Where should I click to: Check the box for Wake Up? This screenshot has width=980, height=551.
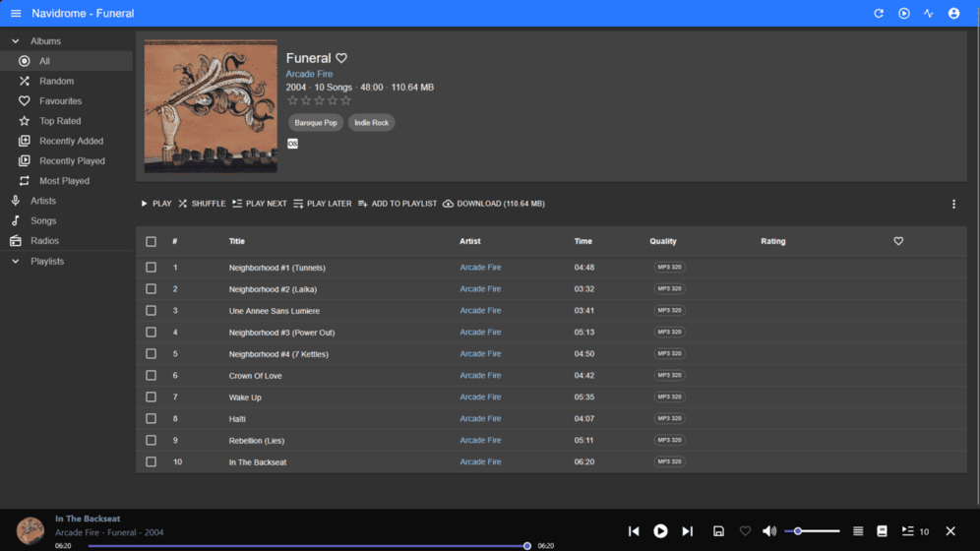pos(151,398)
